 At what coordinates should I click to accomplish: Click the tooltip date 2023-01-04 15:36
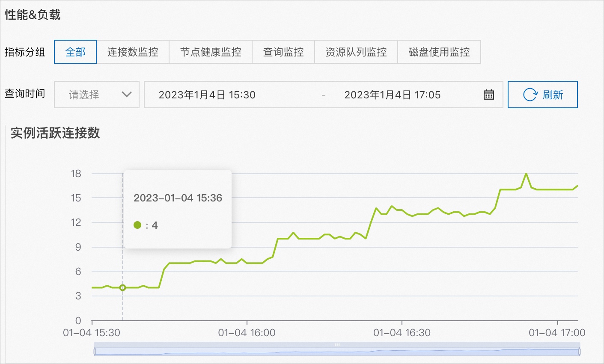[x=178, y=198]
